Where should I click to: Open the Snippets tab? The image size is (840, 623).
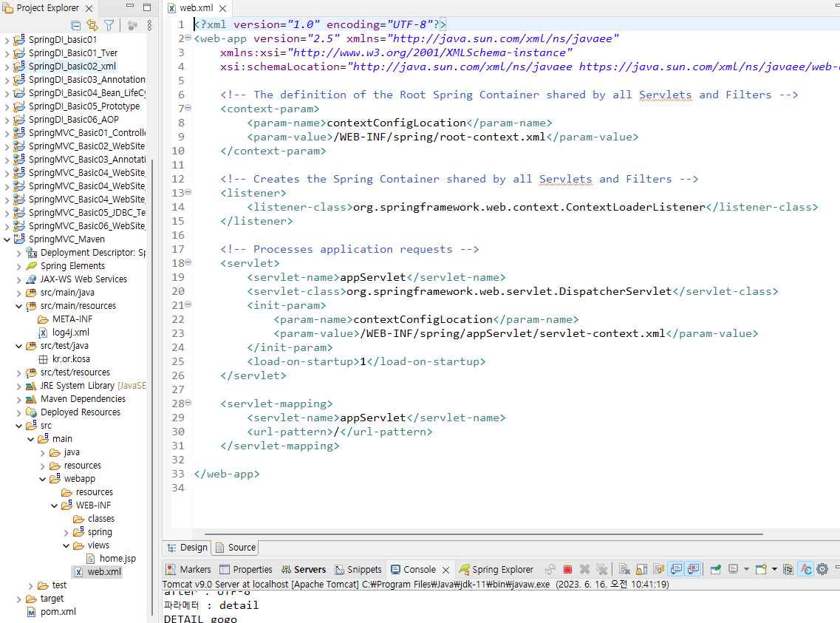coord(358,570)
